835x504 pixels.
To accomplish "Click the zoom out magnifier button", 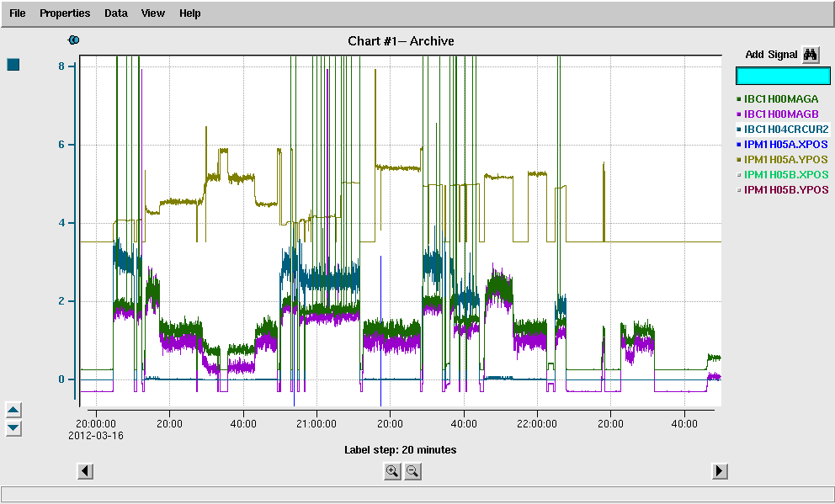I will [x=412, y=471].
